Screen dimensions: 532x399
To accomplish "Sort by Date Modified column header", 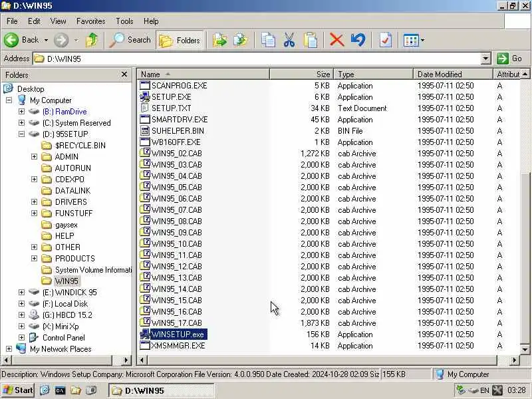I will pyautogui.click(x=453, y=74).
